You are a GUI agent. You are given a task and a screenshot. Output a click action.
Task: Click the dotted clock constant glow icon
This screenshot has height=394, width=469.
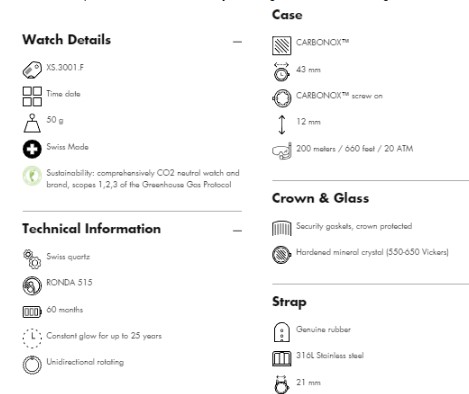32,338
